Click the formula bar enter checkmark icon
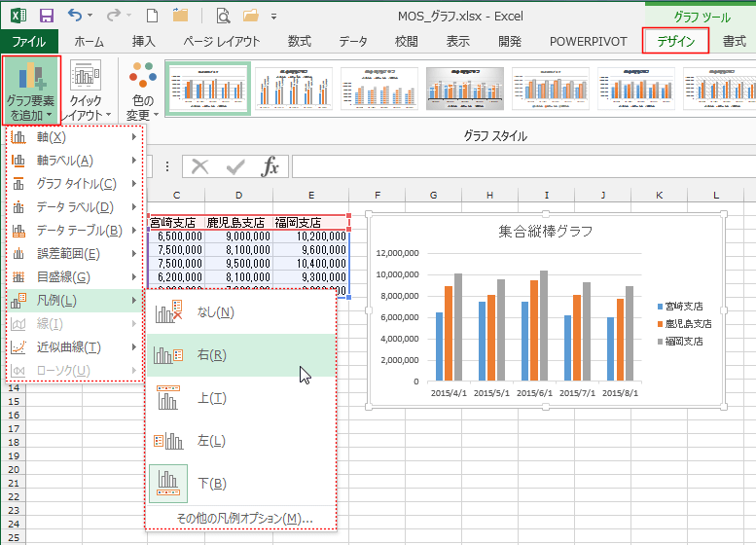 pyautogui.click(x=234, y=166)
